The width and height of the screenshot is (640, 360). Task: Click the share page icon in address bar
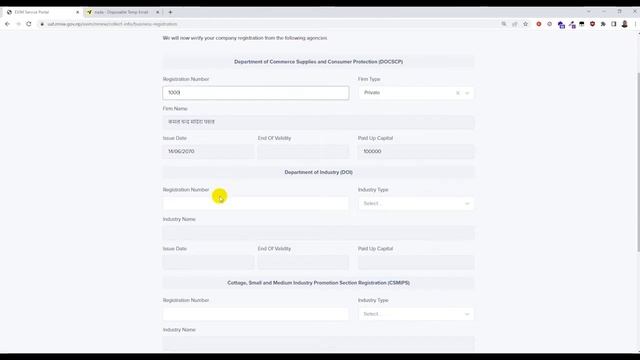click(x=515, y=24)
